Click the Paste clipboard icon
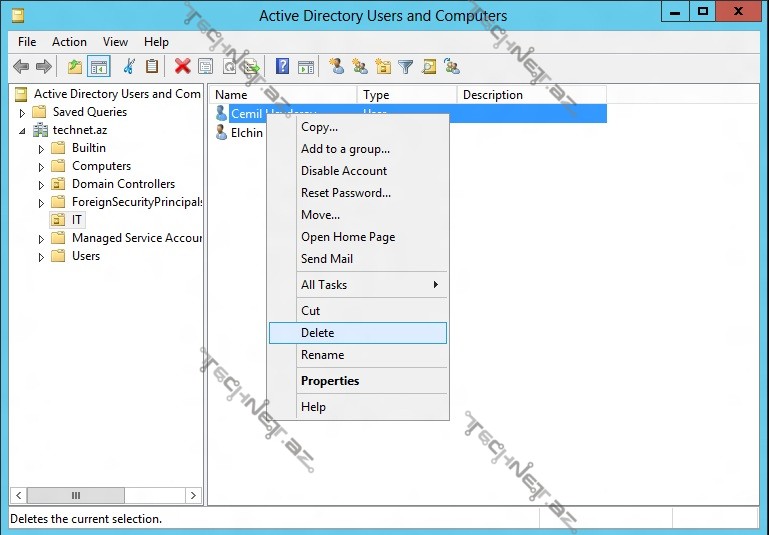This screenshot has width=769, height=535. coord(152,66)
